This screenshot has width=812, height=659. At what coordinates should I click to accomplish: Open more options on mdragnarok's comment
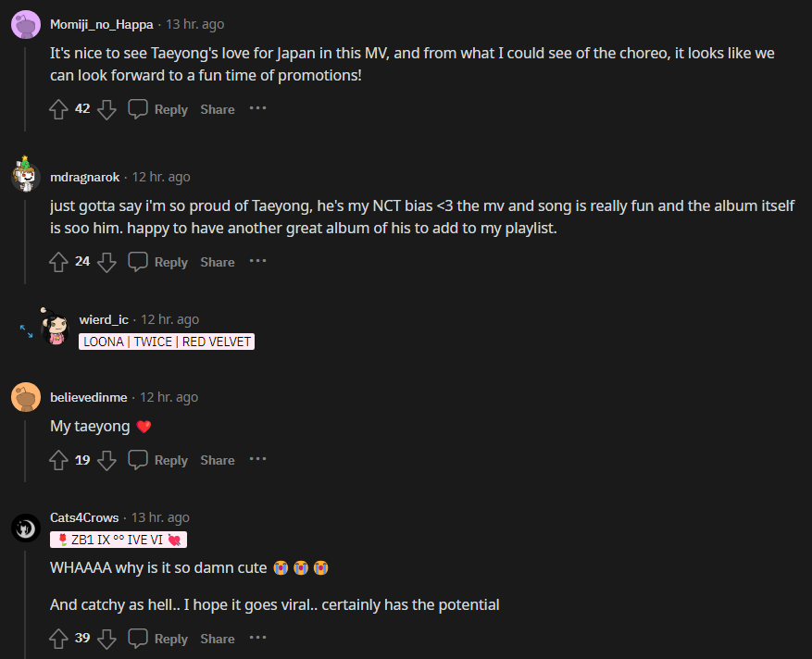pos(257,261)
